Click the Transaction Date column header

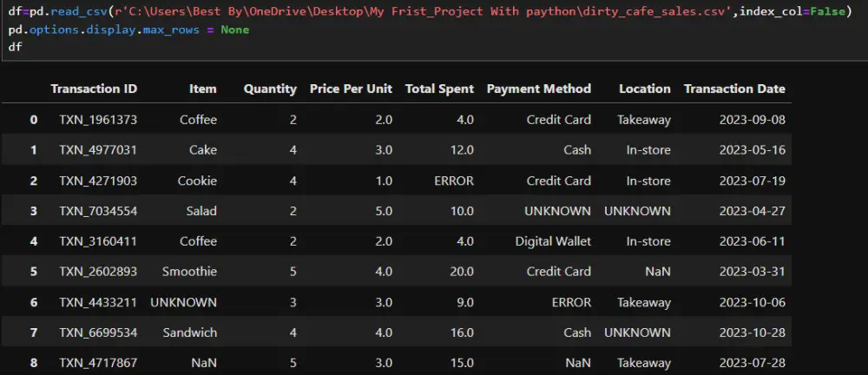(734, 89)
